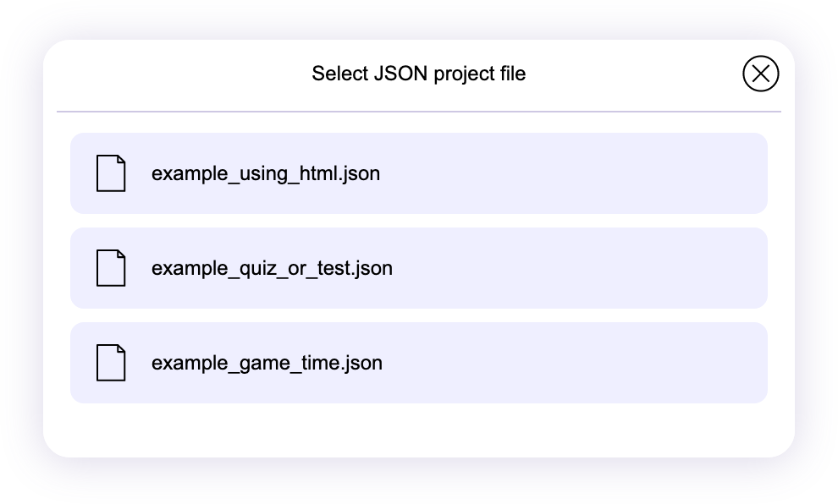Click the gap between html and quiz rows
This screenshot has width=838, height=504.
point(418,221)
